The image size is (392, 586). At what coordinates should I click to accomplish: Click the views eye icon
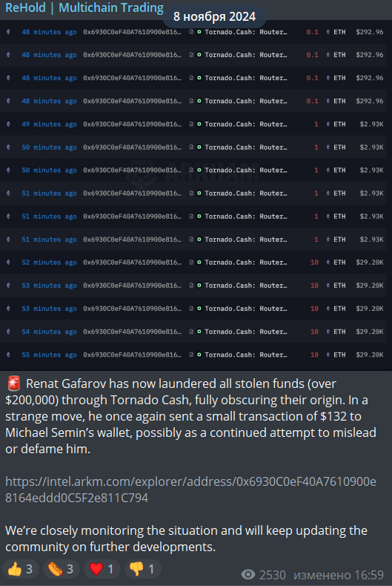pyautogui.click(x=248, y=574)
